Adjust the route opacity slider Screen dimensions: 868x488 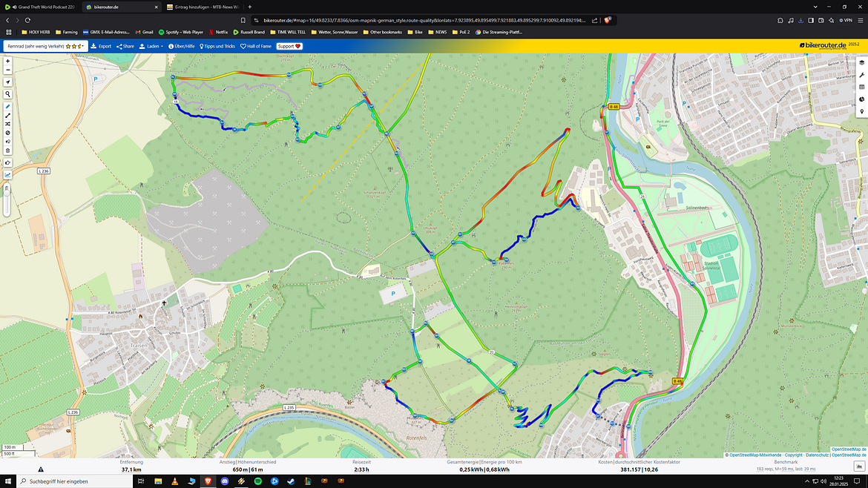(x=7, y=200)
